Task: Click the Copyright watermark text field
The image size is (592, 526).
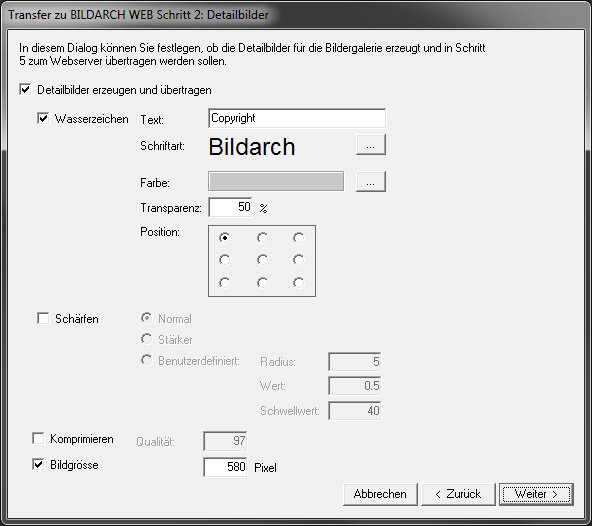Action: pos(297,118)
